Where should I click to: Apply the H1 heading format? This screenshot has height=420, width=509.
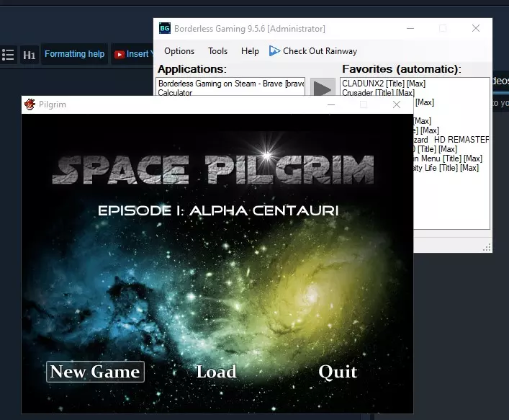tap(30, 55)
